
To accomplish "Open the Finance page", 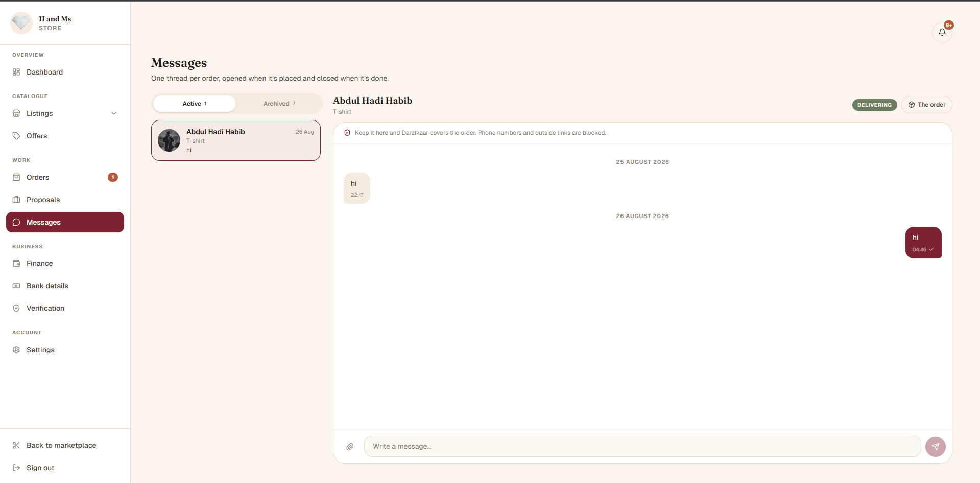I will pos(65,263).
